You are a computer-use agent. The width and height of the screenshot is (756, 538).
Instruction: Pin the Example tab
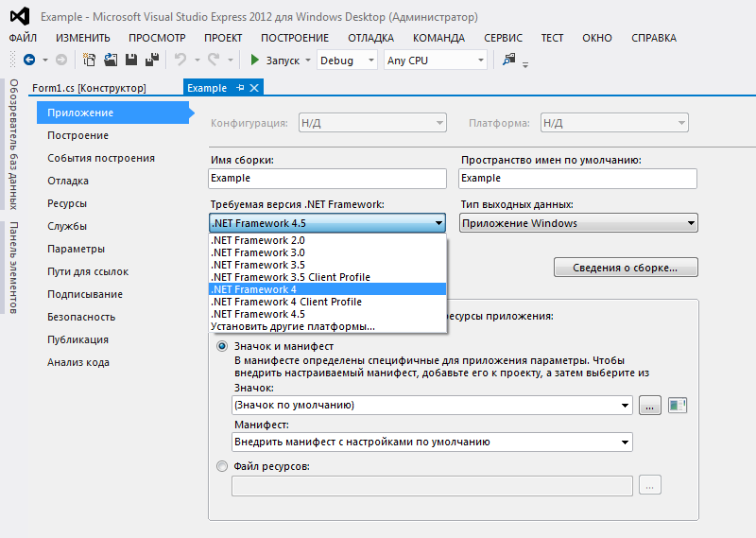click(x=240, y=88)
